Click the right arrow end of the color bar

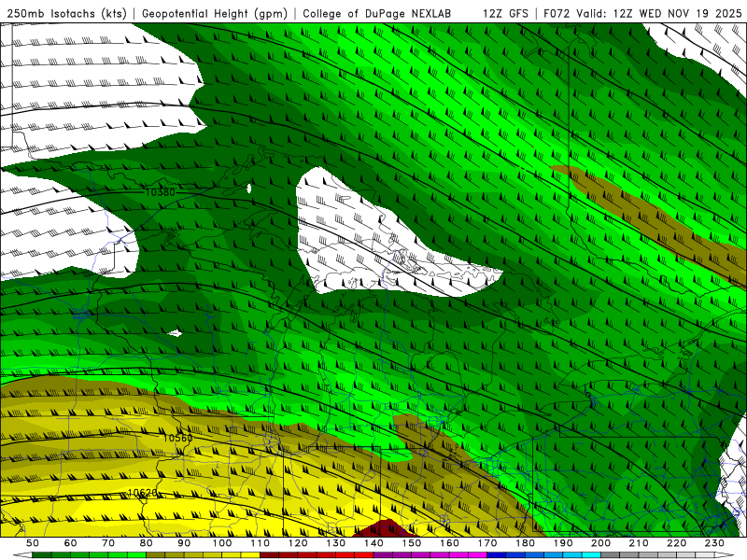725,555
